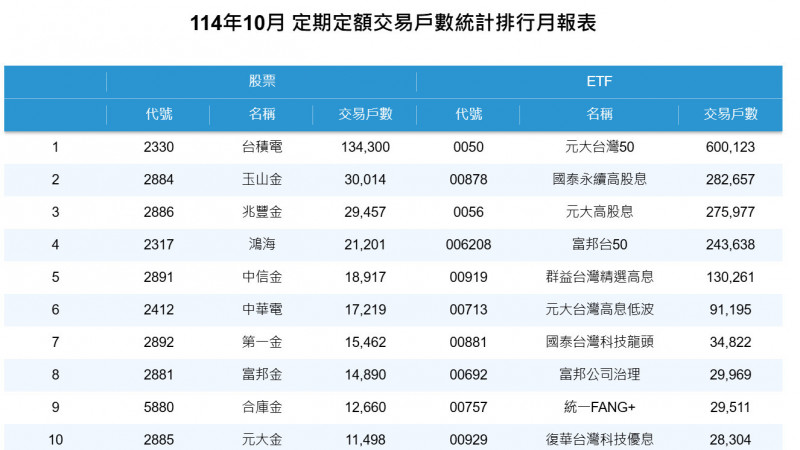Select ETF code 0050
Screen dimensions: 800x450
tap(468, 147)
